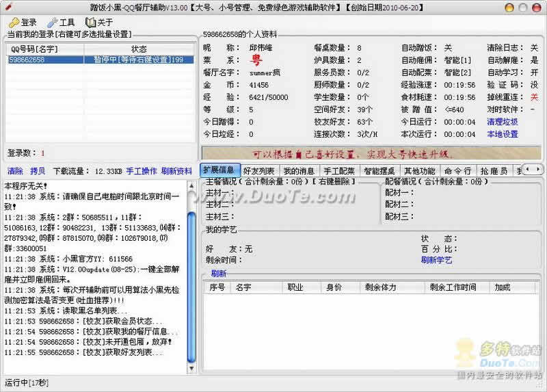
Task: Click the key icon beside 登录
Action: click(x=14, y=23)
